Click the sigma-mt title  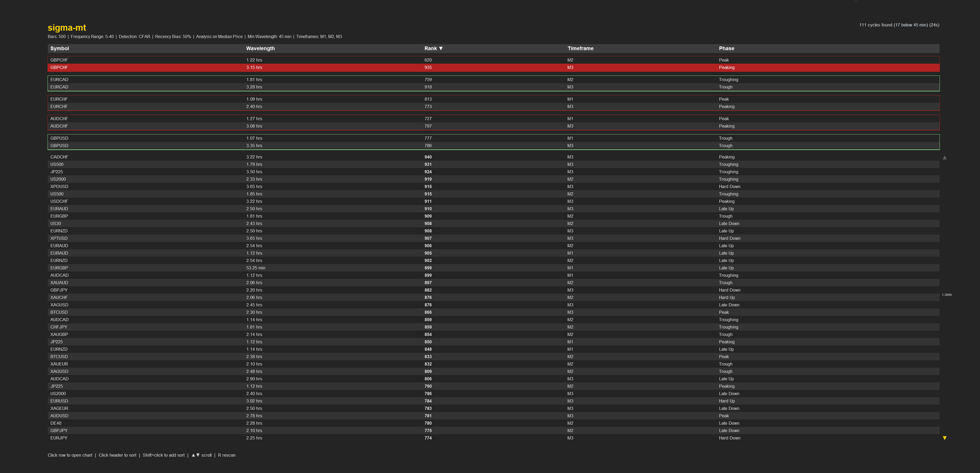67,27
